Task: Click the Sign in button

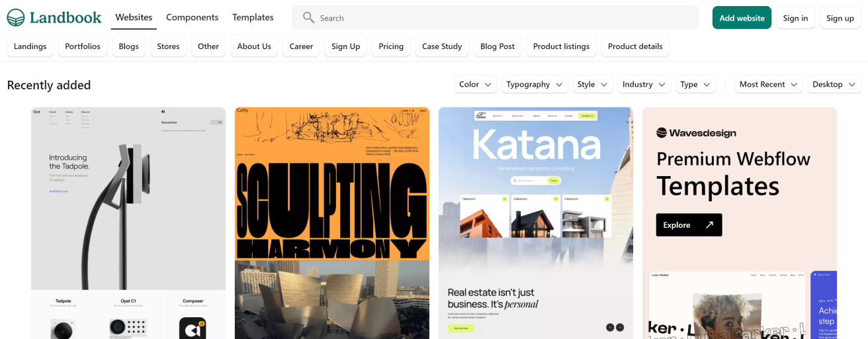Action: [x=795, y=18]
